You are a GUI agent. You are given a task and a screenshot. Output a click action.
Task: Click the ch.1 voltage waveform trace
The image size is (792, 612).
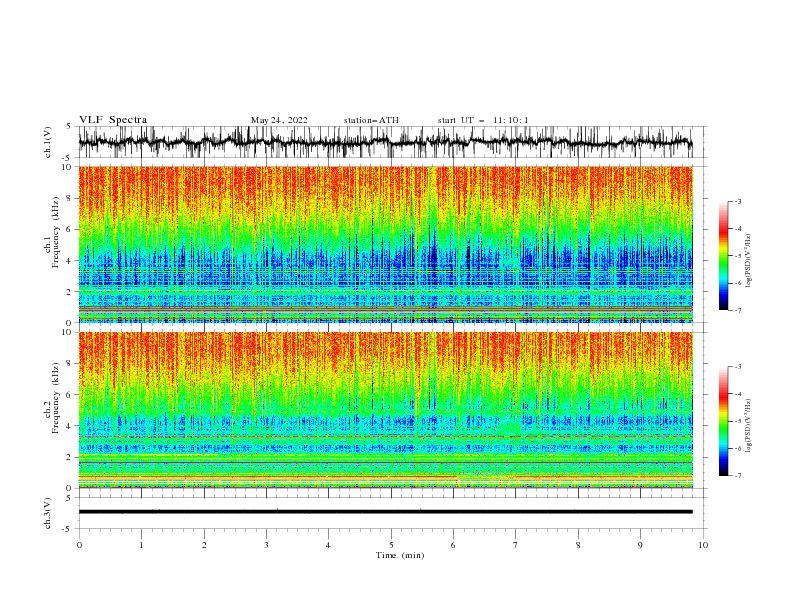(x=385, y=142)
